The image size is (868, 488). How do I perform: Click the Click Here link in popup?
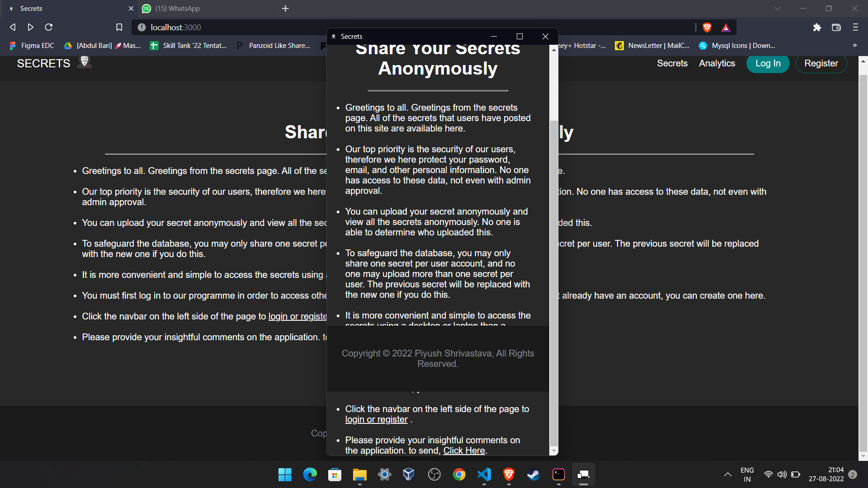click(x=464, y=450)
